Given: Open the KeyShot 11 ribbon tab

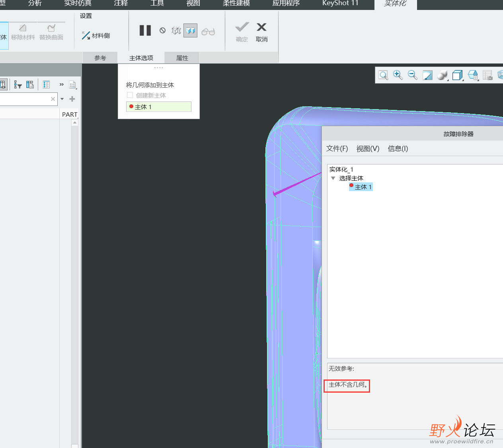Looking at the screenshot, I should click(x=340, y=3).
